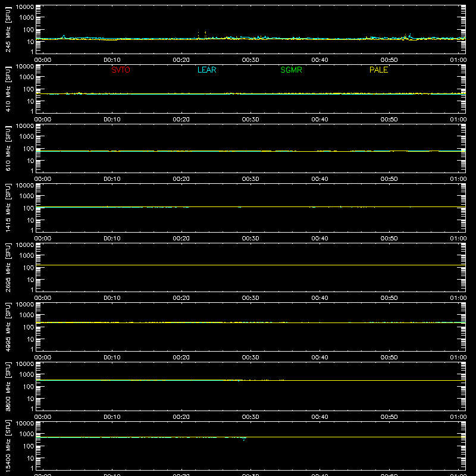Click 00:30 on the 8800 MHz time axis

click(x=250, y=417)
